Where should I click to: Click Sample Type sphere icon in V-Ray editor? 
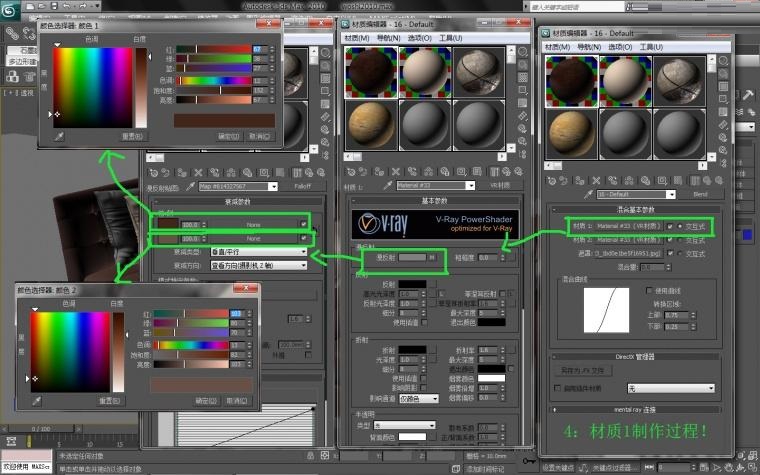coord(522,52)
